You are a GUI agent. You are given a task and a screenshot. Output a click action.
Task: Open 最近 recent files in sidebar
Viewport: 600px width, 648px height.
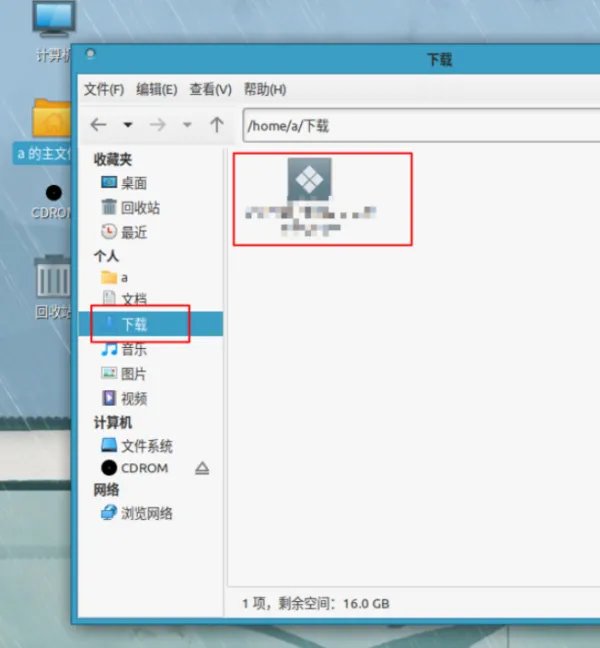coord(151,232)
